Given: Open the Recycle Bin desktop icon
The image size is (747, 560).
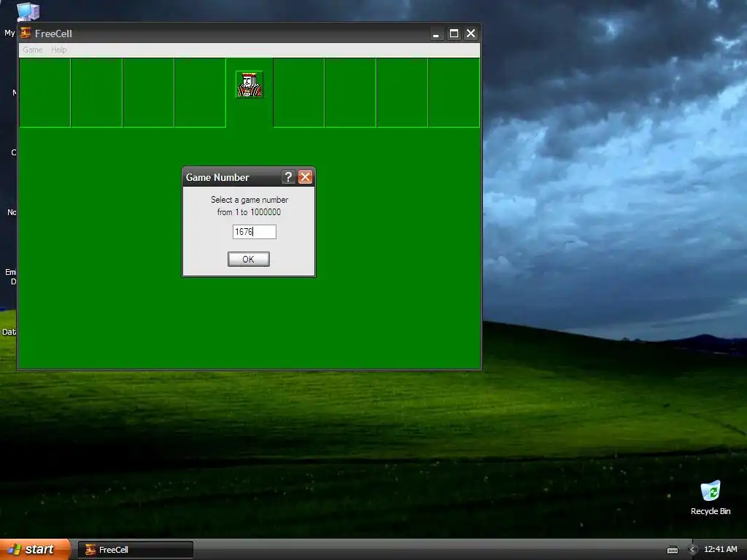Looking at the screenshot, I should point(711,498).
